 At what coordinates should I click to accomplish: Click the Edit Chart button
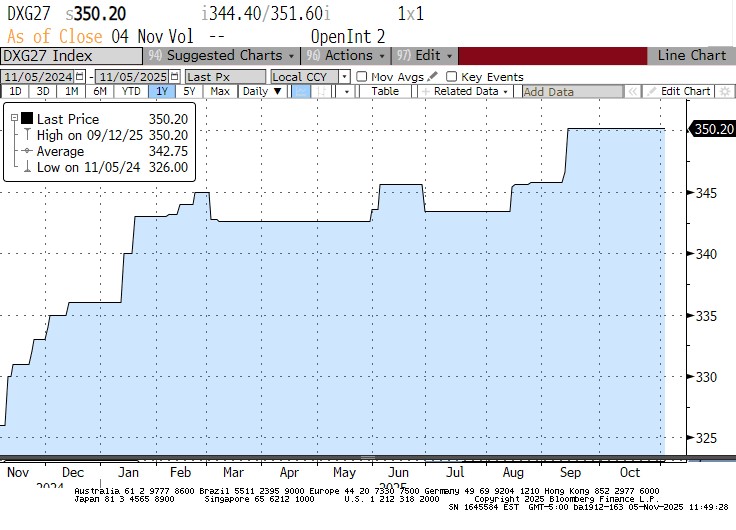coord(680,91)
